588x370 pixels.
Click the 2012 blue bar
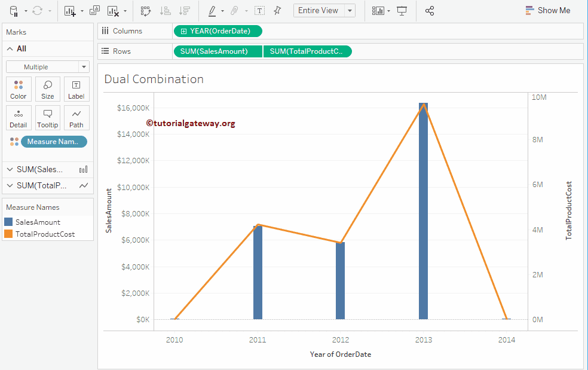tap(340, 281)
